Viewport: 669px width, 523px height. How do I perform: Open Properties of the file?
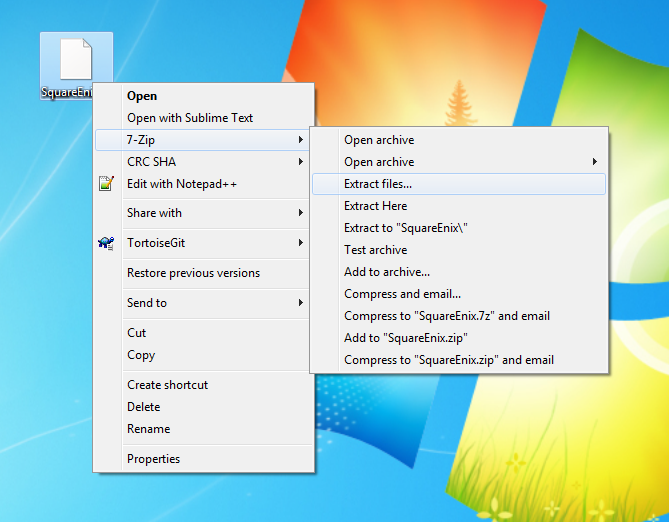[x=204, y=459]
